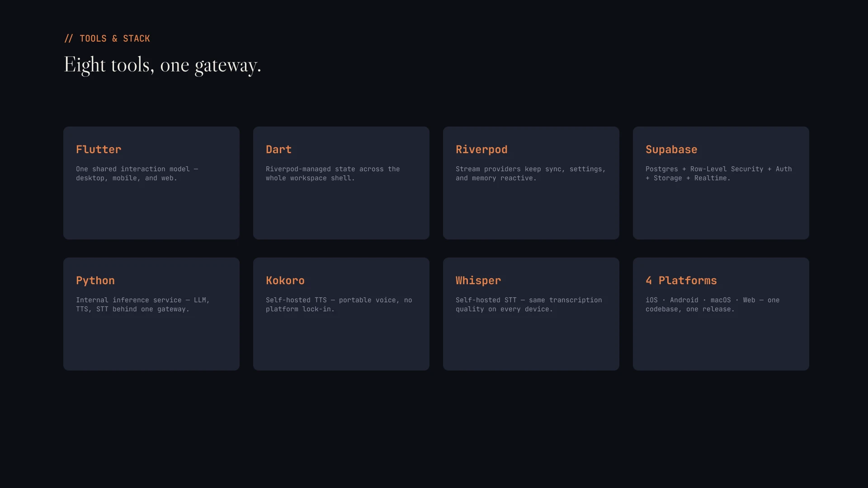Viewport: 868px width, 488px height.
Task: Click the 'Postgres + Row-Level Security' description
Action: click(718, 174)
